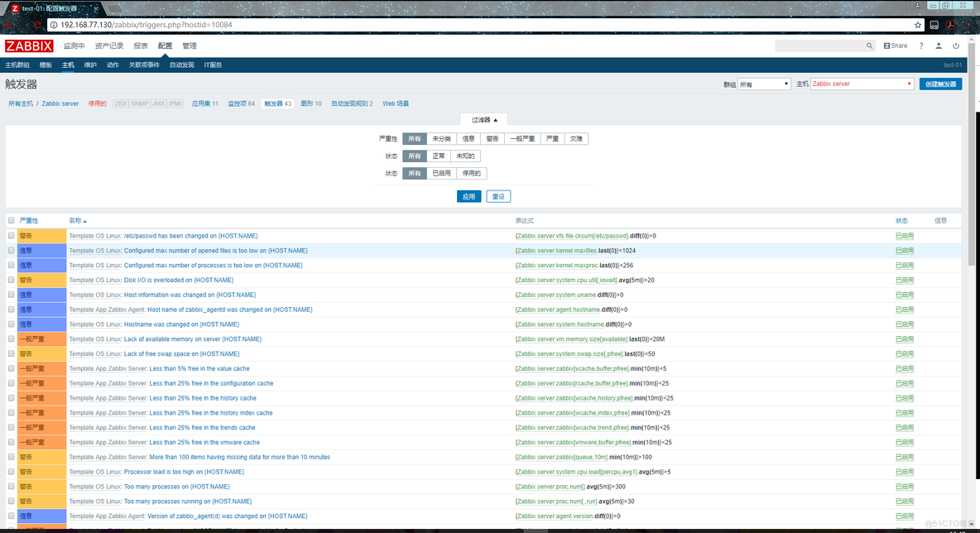Image resolution: width=980 pixels, height=533 pixels.
Task: Tick checkbox for Too many processes running trigger
Action: coord(12,501)
